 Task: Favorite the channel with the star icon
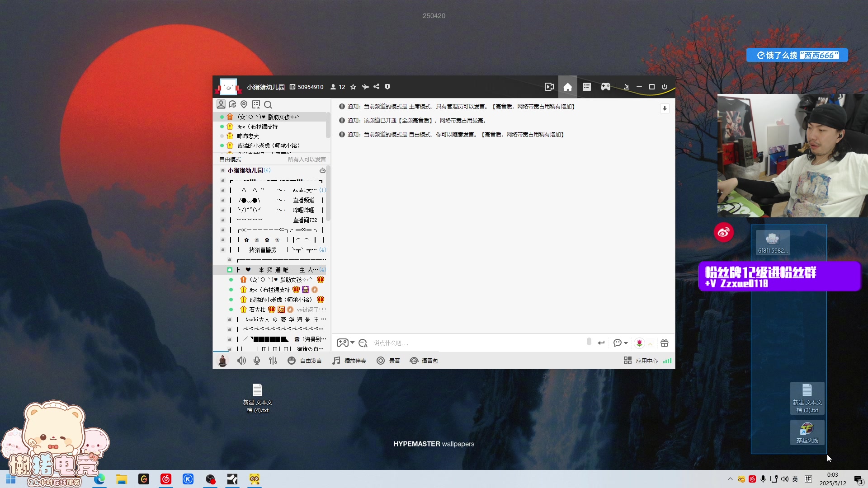(x=353, y=87)
